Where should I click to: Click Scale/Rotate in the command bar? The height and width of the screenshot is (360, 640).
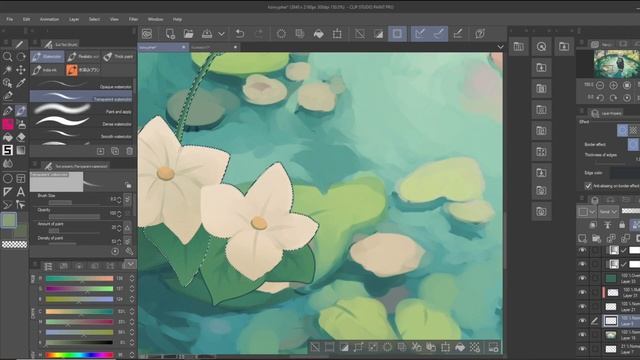click(x=337, y=34)
